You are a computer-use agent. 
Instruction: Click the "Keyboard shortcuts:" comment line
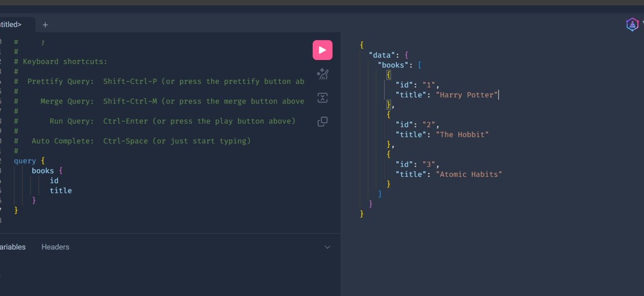point(60,62)
